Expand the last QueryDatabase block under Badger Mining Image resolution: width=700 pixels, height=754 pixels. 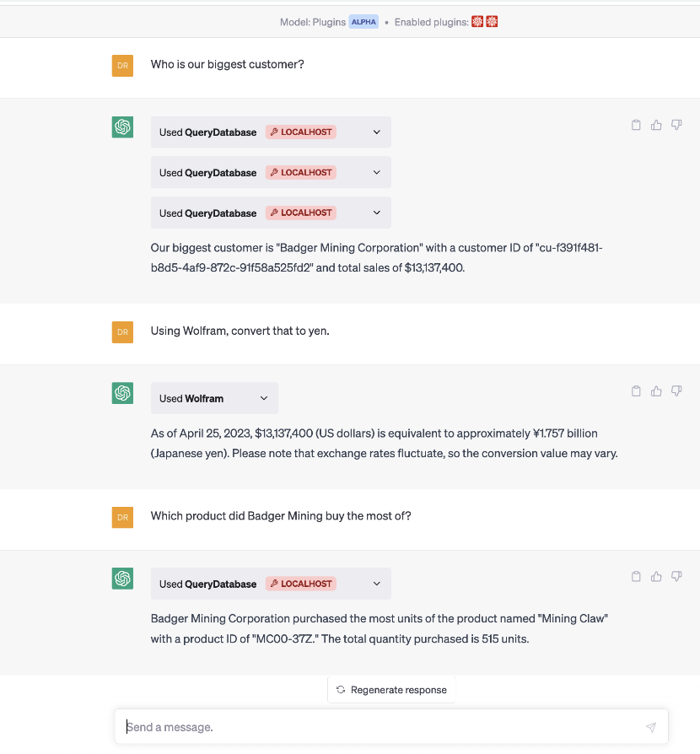[377, 584]
